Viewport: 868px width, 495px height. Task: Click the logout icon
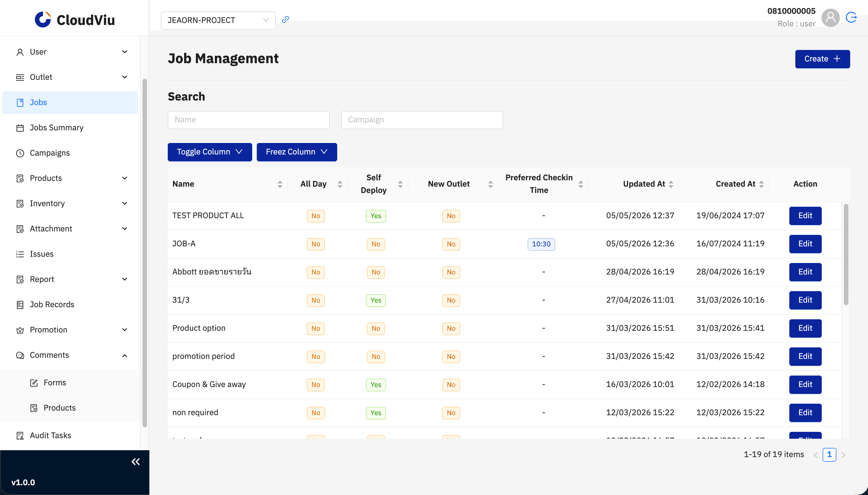pyautogui.click(x=851, y=17)
